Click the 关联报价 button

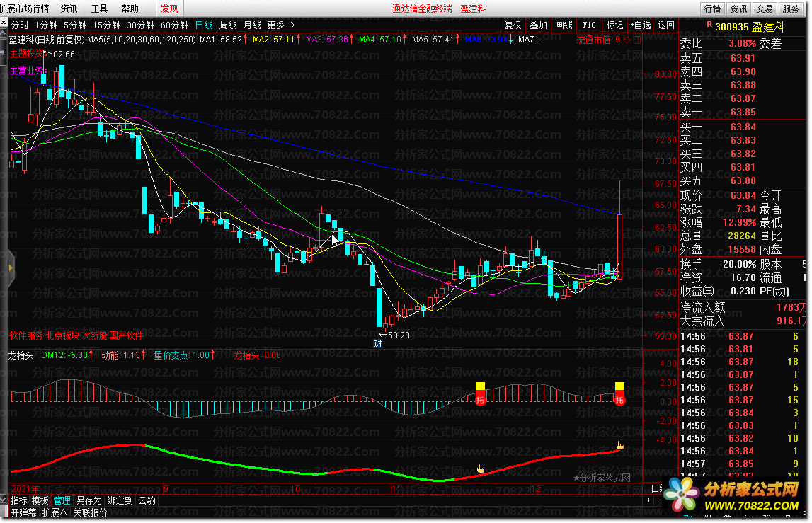[x=90, y=512]
